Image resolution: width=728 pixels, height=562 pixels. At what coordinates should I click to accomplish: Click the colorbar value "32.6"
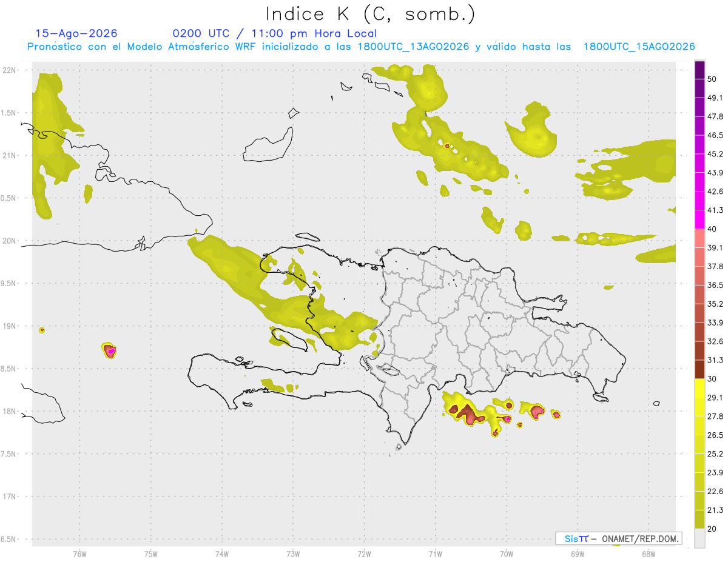coord(715,341)
